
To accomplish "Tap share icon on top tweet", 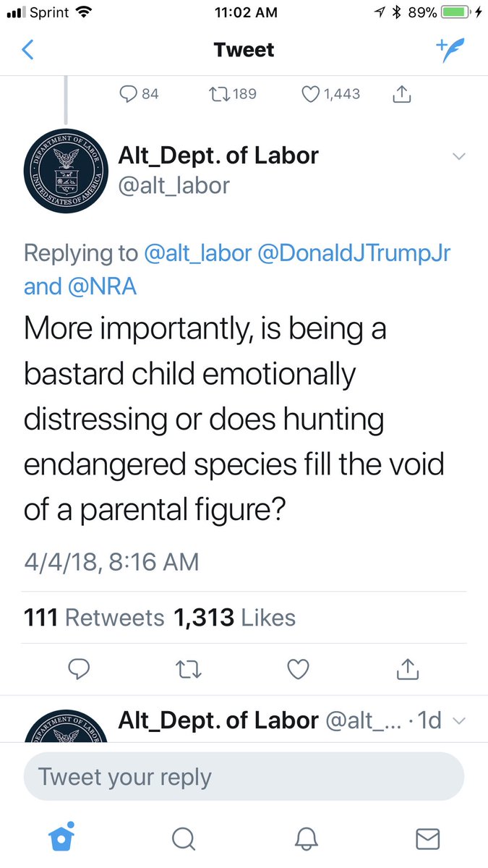I will [x=401, y=94].
